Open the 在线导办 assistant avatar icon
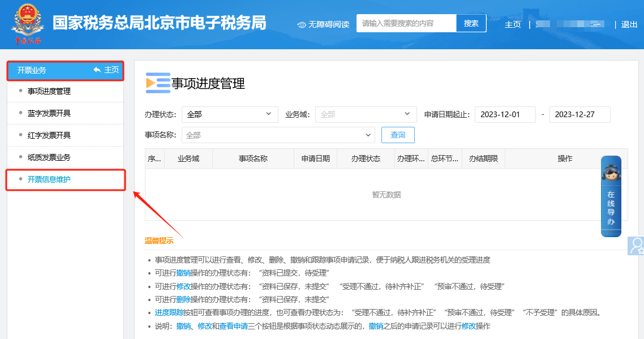 pos(611,173)
